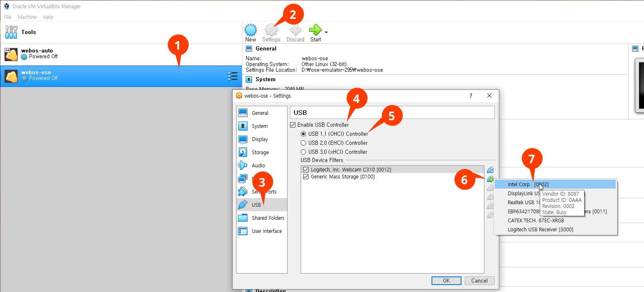Image resolution: width=644 pixels, height=292 pixels.
Task: Click the Settings dialog help question mark
Action: pyautogui.click(x=471, y=96)
